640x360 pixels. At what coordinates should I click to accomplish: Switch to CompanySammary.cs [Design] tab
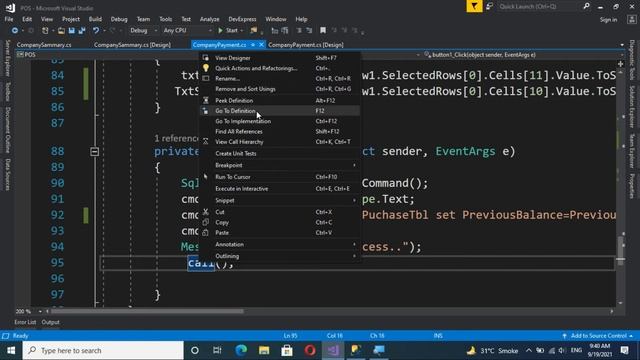tap(132, 45)
